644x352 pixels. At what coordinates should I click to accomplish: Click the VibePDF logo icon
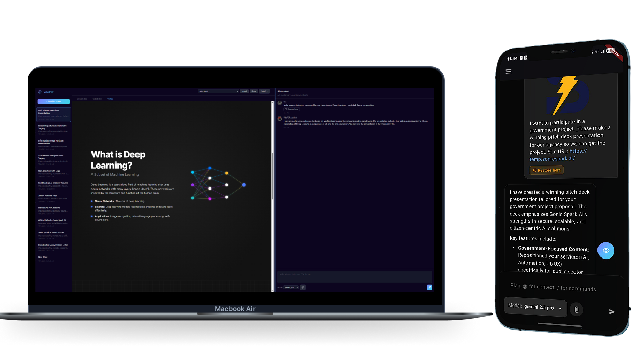click(x=40, y=92)
